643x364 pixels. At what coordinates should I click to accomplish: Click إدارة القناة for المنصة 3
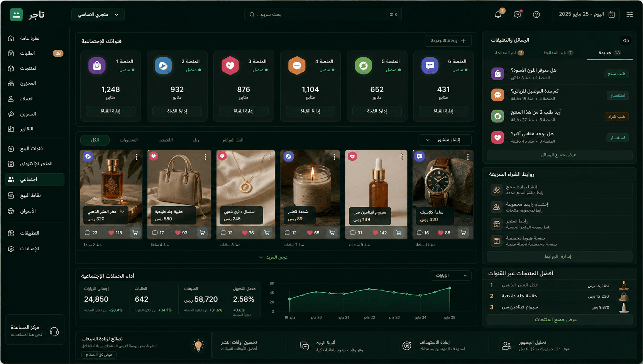(244, 111)
